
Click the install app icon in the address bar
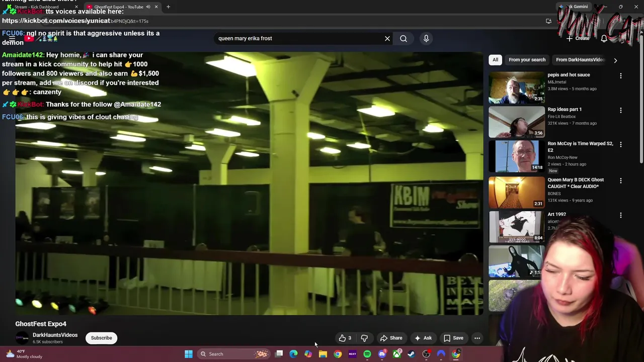[548, 21]
